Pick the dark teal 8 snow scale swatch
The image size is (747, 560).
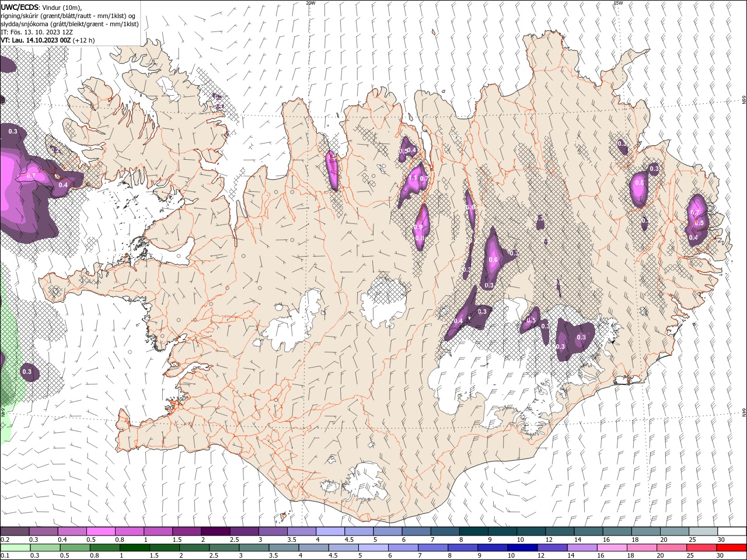click(473, 531)
